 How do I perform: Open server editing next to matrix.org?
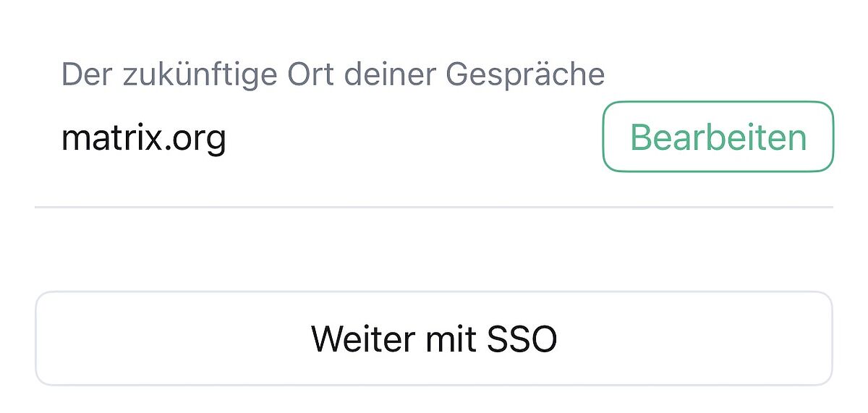718,137
